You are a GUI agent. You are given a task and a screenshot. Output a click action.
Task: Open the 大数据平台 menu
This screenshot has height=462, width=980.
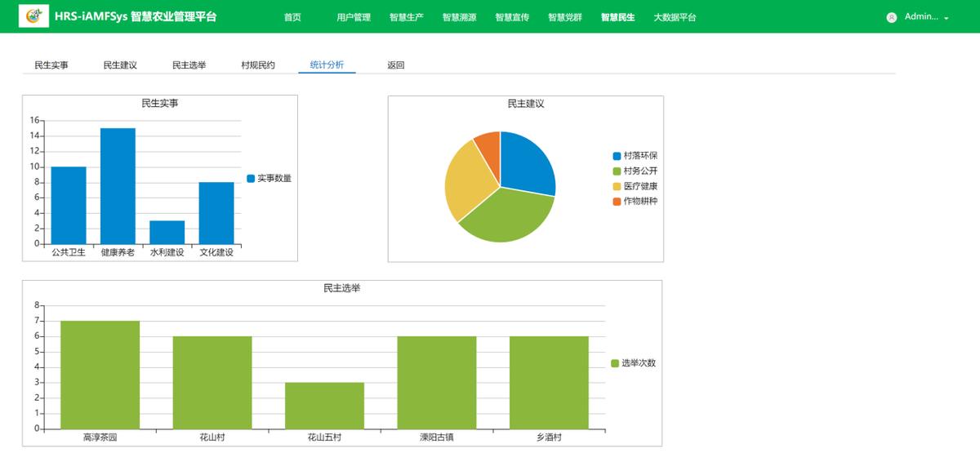675,17
